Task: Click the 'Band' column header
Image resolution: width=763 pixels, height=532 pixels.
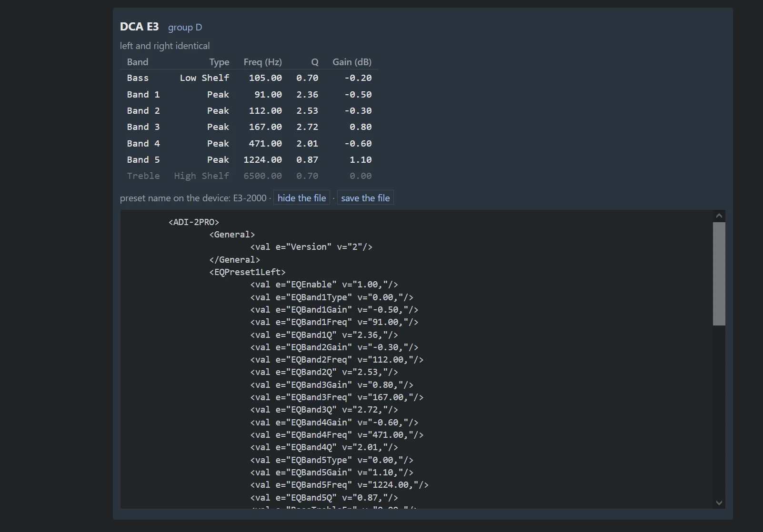Action: point(138,62)
